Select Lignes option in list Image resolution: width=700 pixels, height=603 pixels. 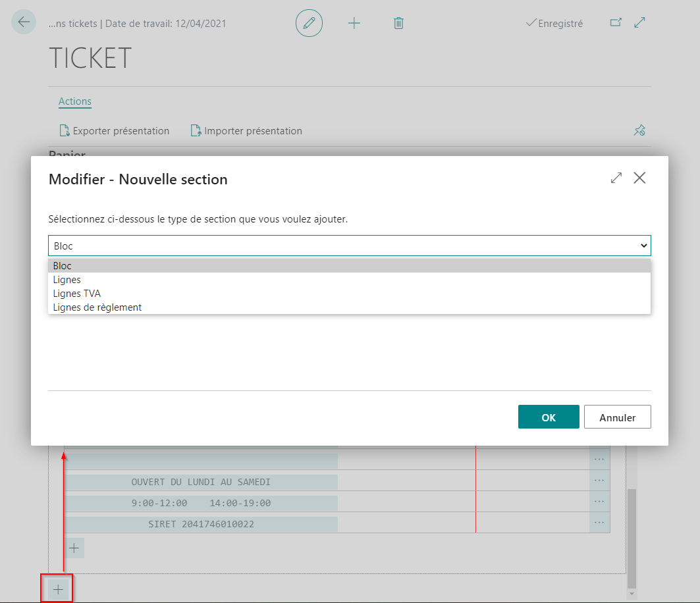point(350,279)
